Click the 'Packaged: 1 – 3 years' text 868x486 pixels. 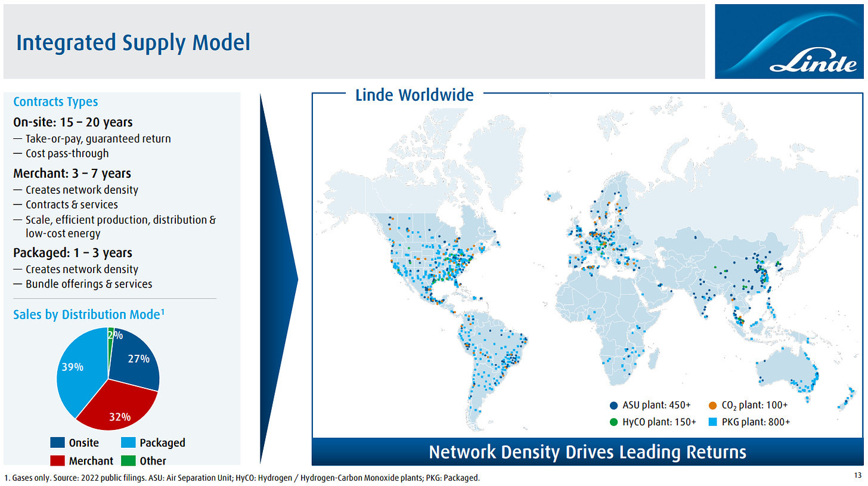[x=73, y=253]
